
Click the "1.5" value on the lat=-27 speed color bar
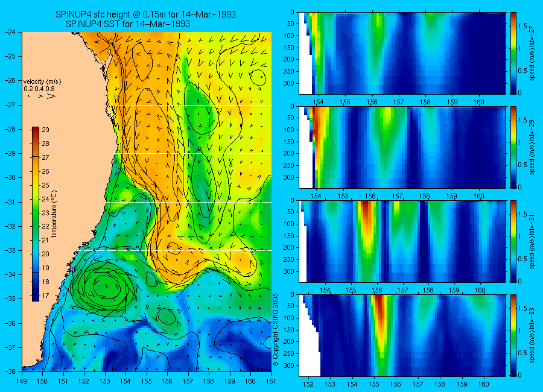[522, 27]
